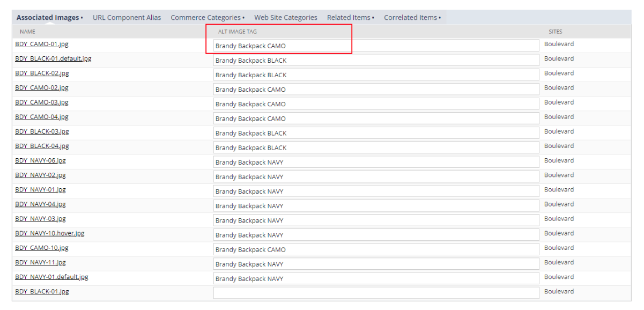Click the BDY_BLACK-01.default.jpg file link
The image size is (644, 310).
(x=53, y=58)
